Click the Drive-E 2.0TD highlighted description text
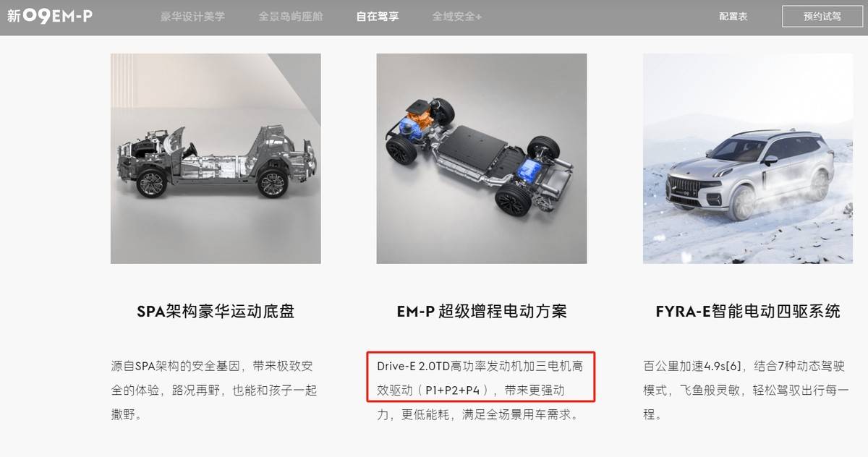Image resolution: width=868 pixels, height=457 pixels. point(480,377)
